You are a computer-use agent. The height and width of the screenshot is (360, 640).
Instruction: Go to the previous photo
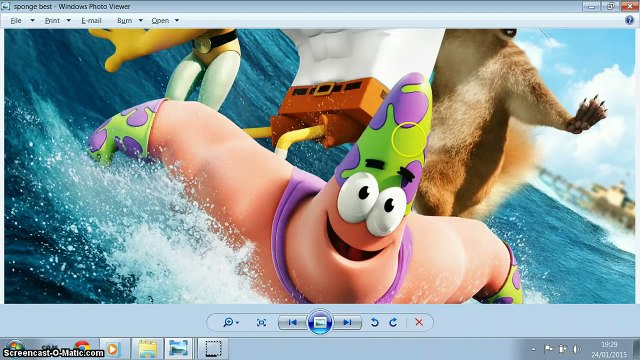pyautogui.click(x=292, y=322)
